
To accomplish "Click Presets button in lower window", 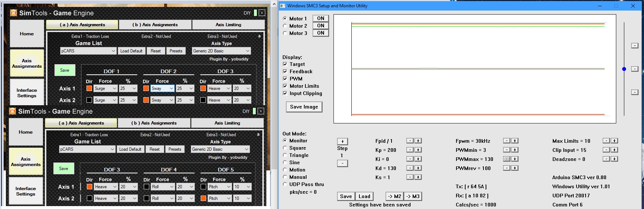I will [175, 149].
